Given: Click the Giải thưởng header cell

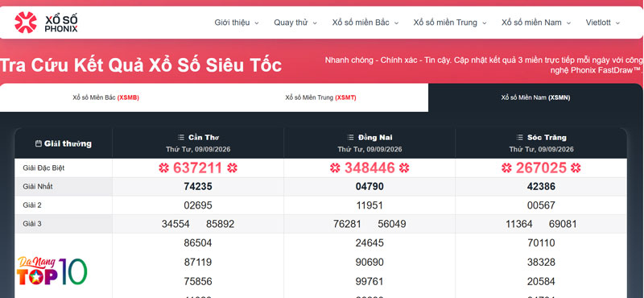Looking at the screenshot, I should (64, 143).
